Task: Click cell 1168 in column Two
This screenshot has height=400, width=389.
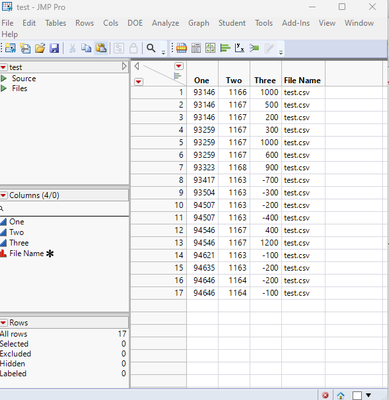Action: pos(237,167)
